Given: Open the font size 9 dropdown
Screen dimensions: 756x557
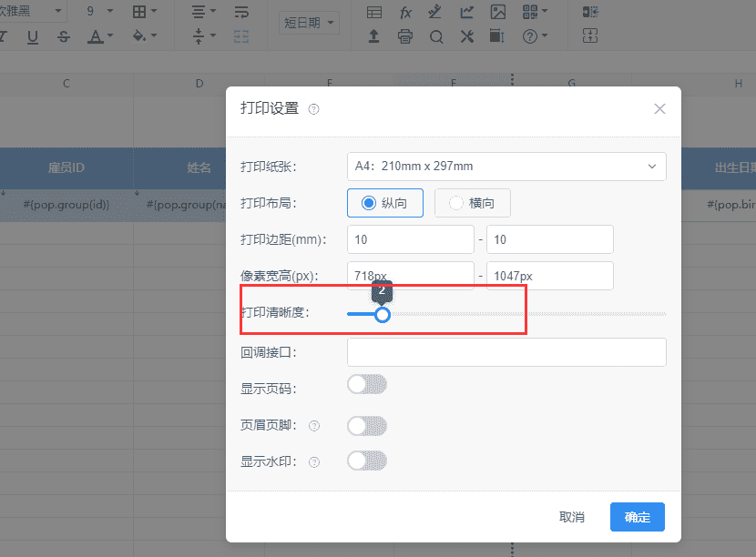Looking at the screenshot, I should pyautogui.click(x=110, y=11).
